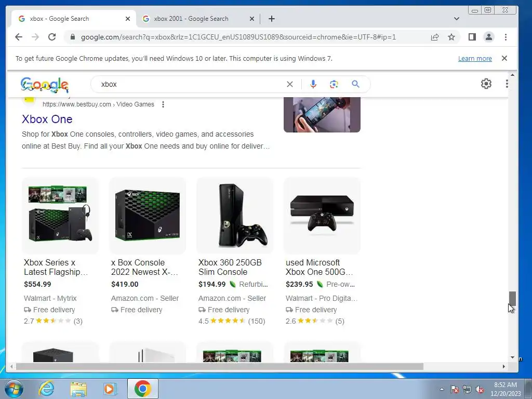Open the network tray icon
Screen dimensions: 532x399
point(467,390)
